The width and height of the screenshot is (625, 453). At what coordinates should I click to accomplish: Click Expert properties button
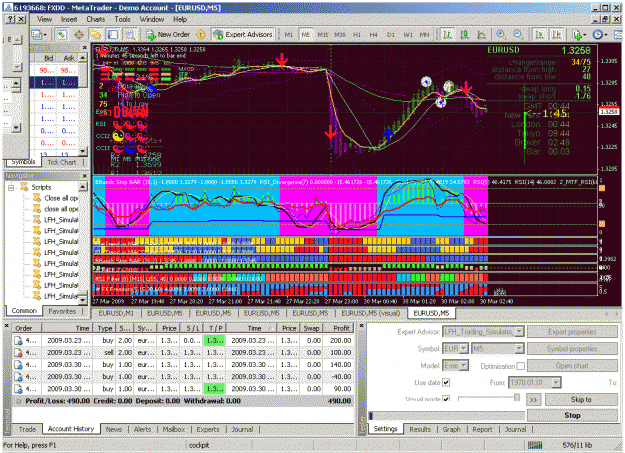pos(572,332)
